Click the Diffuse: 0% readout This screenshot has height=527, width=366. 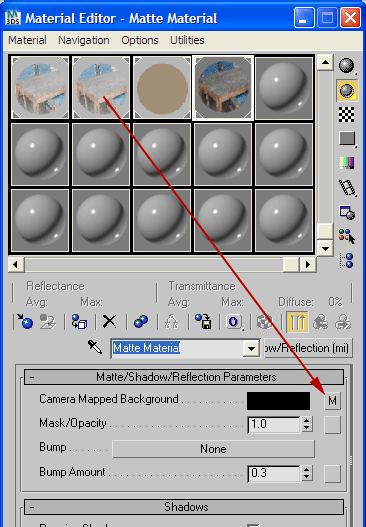(310, 302)
